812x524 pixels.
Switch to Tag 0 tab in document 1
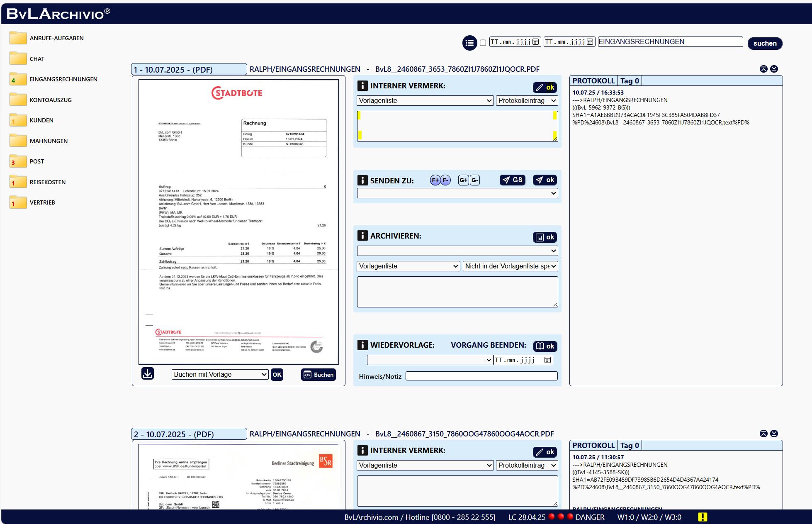[x=630, y=81]
